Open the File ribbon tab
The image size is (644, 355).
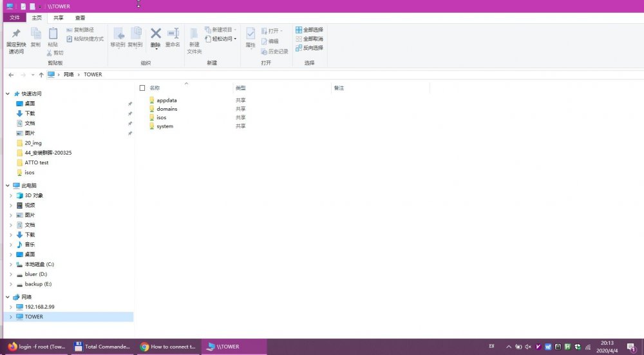[15, 17]
